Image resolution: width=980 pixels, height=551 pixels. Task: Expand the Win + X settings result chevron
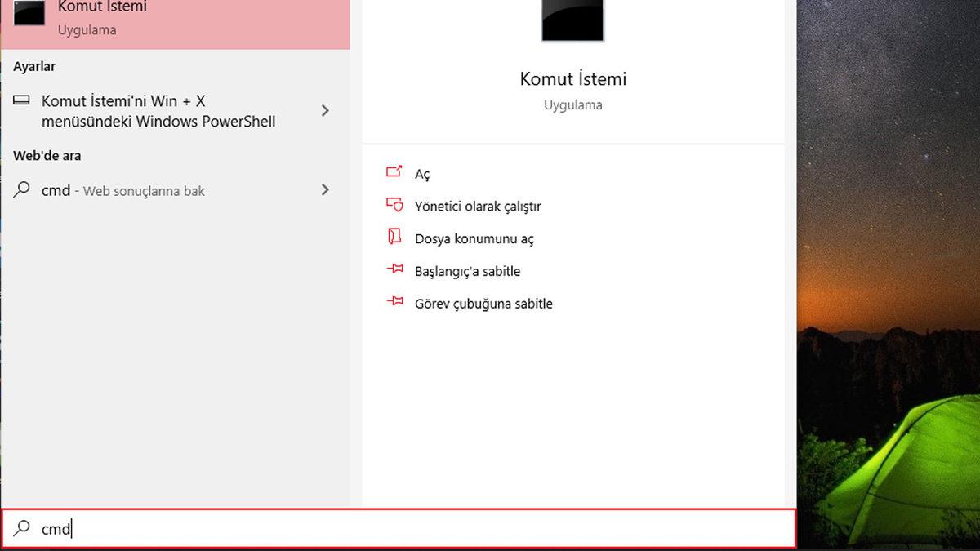(x=325, y=110)
